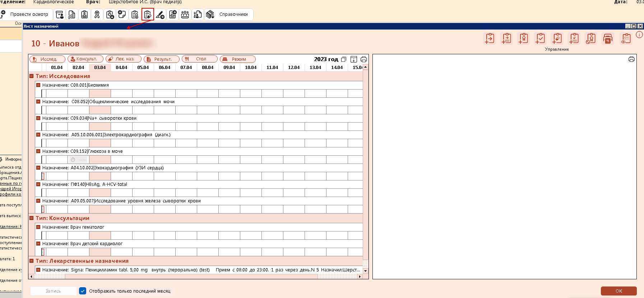Open the prescription sheet clipboard-pill icon
The height and width of the screenshot is (298, 644).
(x=148, y=14)
